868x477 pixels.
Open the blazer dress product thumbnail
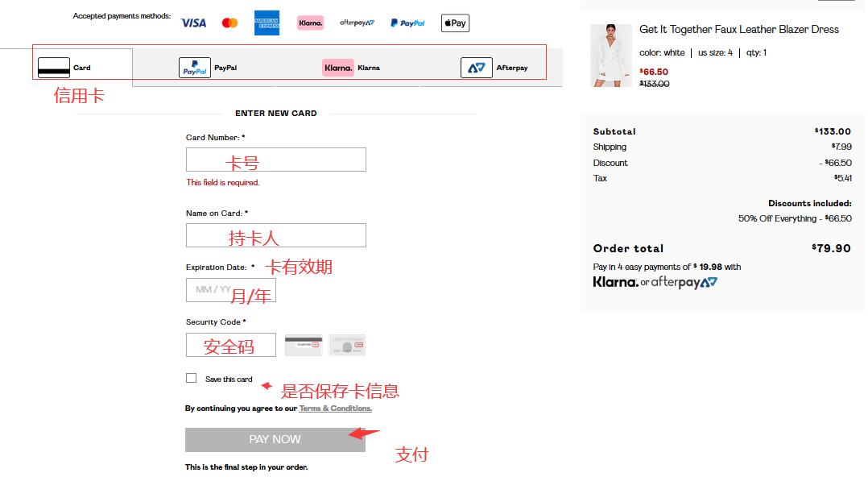(x=610, y=56)
